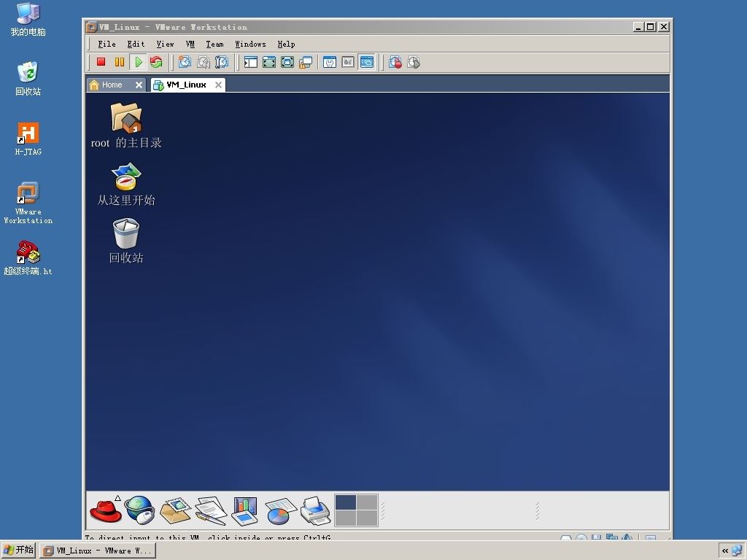The width and height of the screenshot is (747, 560).
Task: Open the 从这里开始 Start Here icon
Action: point(126,184)
